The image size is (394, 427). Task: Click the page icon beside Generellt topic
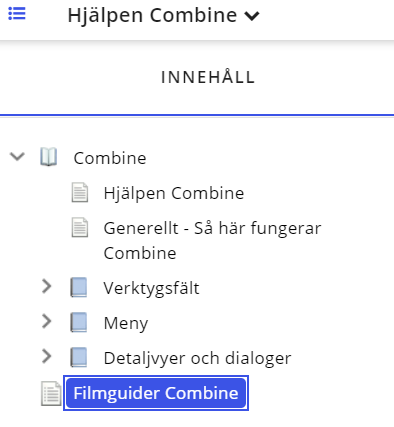click(80, 227)
